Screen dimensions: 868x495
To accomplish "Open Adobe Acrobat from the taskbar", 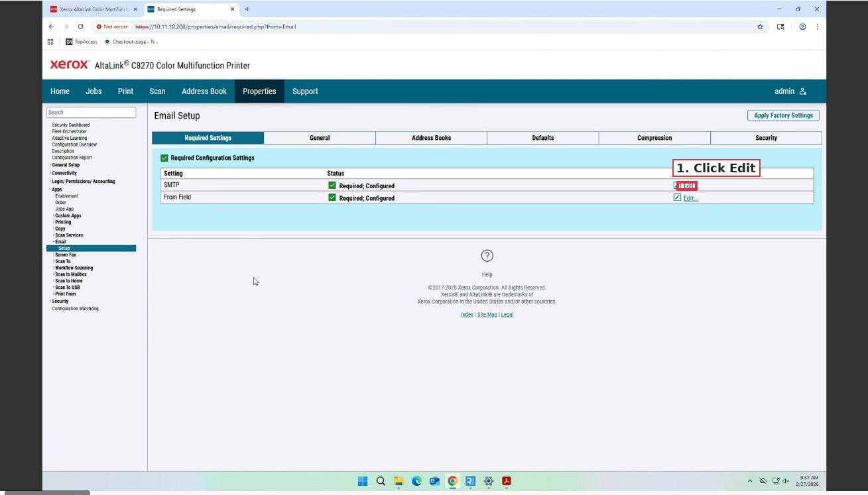I will (506, 481).
